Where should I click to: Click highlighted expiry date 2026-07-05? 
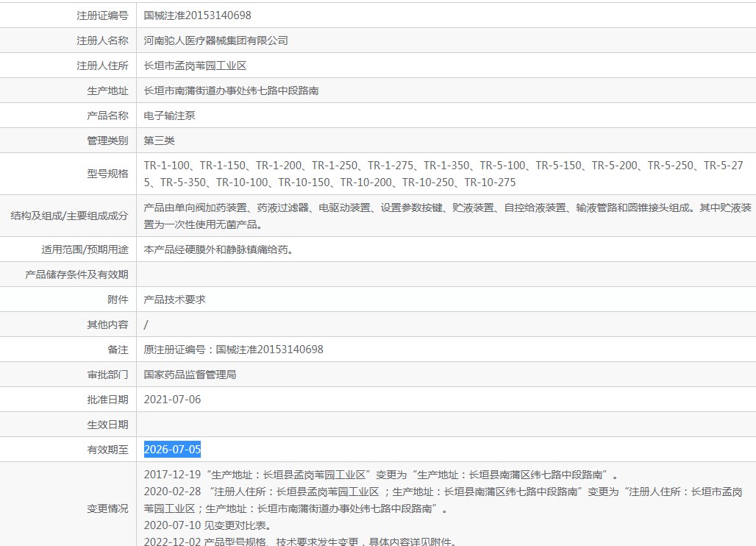coord(172,450)
